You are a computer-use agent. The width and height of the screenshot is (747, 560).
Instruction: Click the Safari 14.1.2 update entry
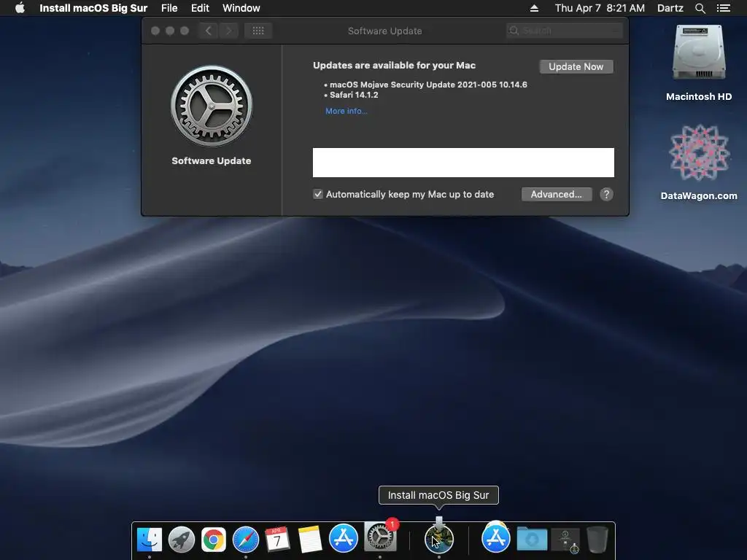(x=354, y=95)
